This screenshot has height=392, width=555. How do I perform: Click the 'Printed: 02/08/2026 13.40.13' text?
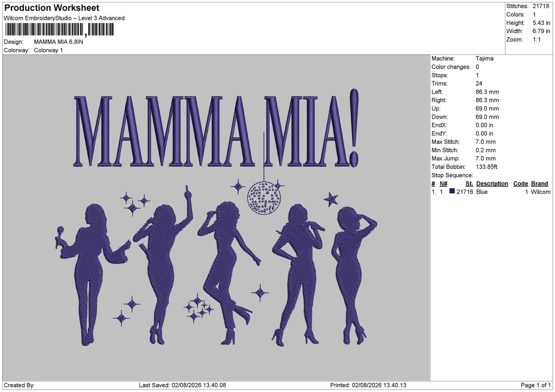pos(368,385)
